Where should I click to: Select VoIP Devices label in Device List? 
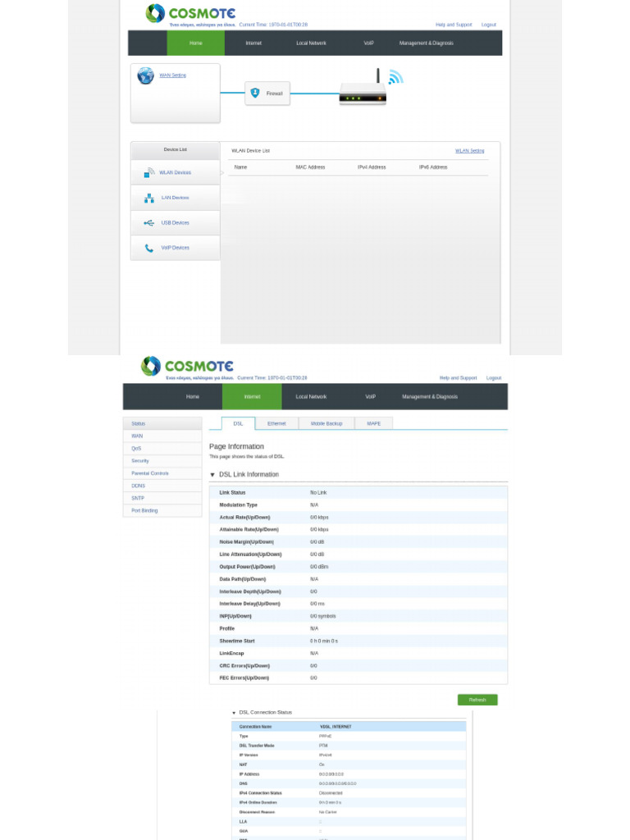point(176,248)
